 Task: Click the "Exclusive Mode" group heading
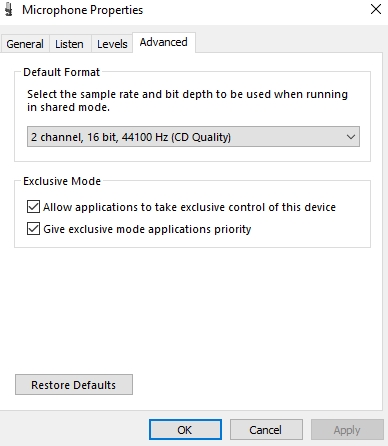pos(62,181)
